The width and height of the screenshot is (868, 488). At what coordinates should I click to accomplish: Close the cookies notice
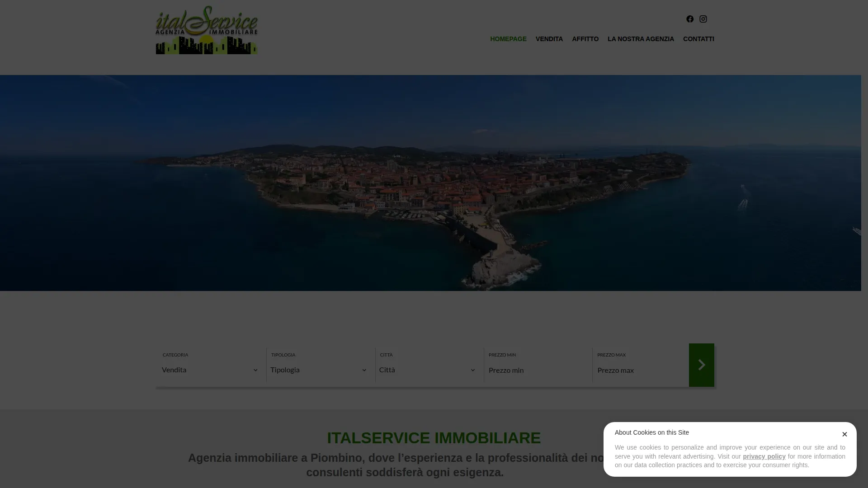coord(844,434)
